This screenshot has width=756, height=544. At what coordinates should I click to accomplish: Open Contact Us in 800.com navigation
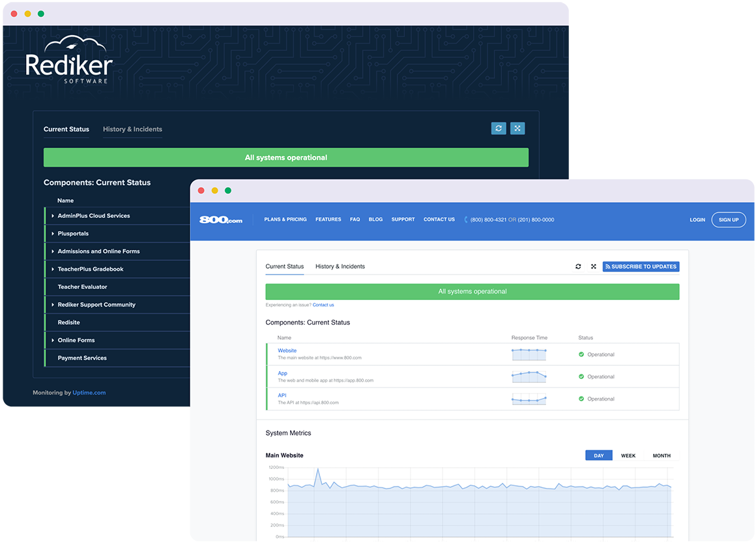(439, 220)
